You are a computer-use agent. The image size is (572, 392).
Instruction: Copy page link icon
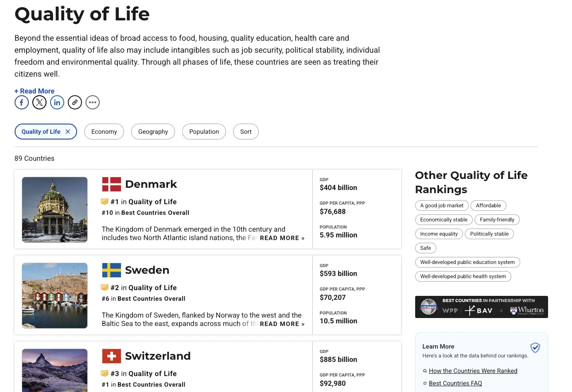point(75,103)
